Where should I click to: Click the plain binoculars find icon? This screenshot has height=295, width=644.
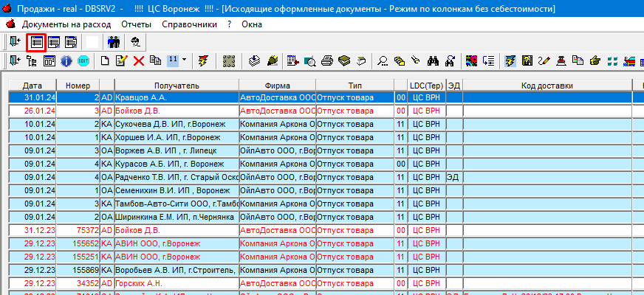(434, 60)
